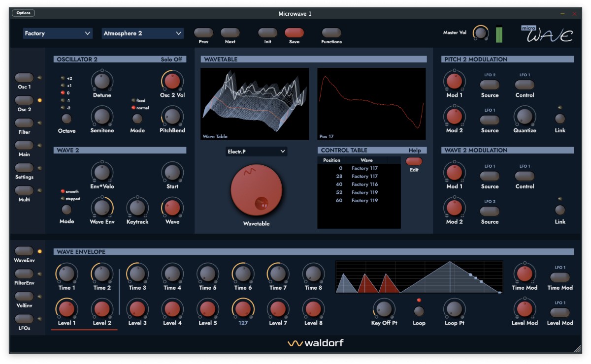Screen dimensions: 591x364
Task: Open the Factory bank dropdown
Action: click(x=57, y=33)
